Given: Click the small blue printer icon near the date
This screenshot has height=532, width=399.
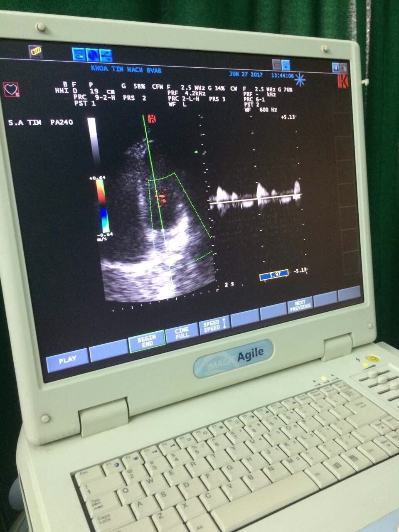Looking at the screenshot, I should point(285,64).
